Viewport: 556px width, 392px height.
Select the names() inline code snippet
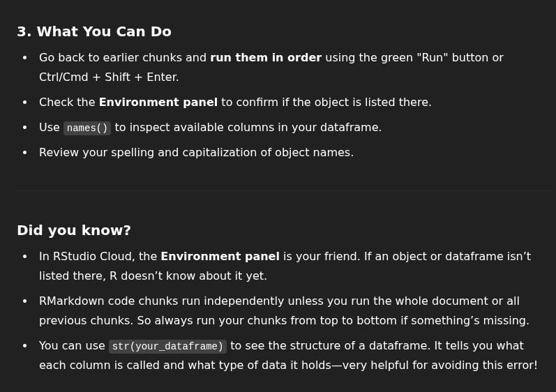(87, 128)
